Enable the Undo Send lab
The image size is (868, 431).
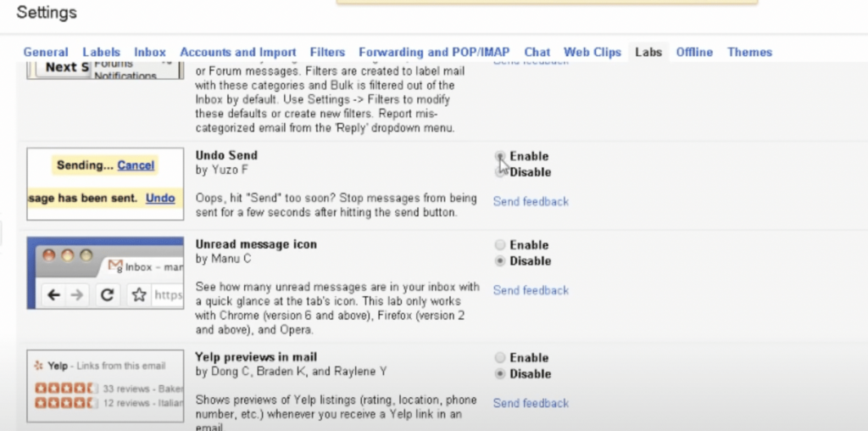[500, 156]
